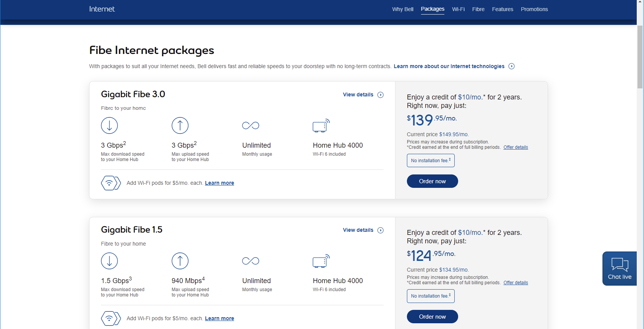Click the circled arrow after Internet technologies link
This screenshot has height=329, width=644.
pyautogui.click(x=512, y=66)
